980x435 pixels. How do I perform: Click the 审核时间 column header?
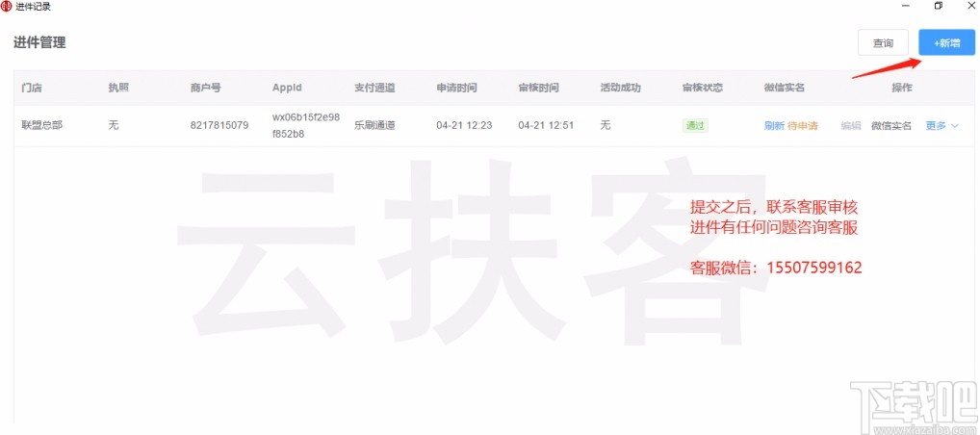(x=538, y=88)
